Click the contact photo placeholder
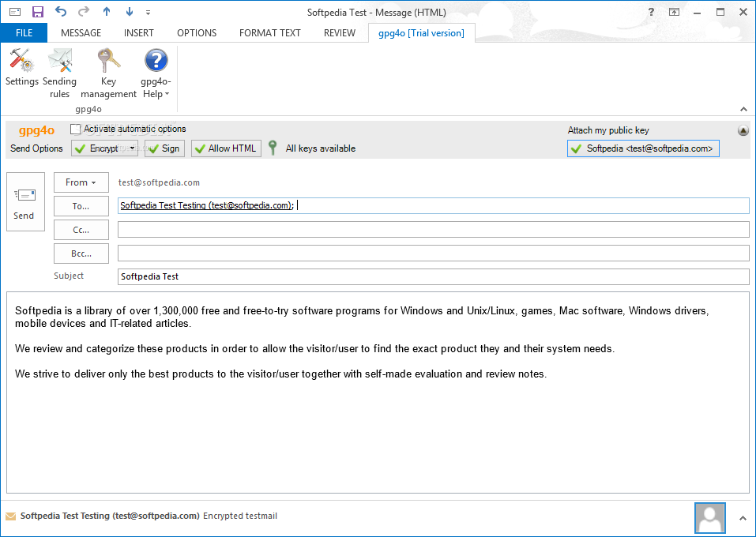 [709, 518]
